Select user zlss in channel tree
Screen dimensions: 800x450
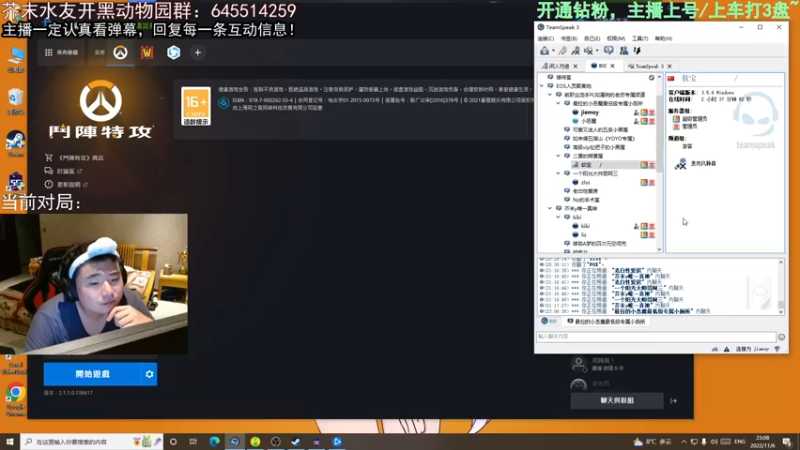click(585, 182)
